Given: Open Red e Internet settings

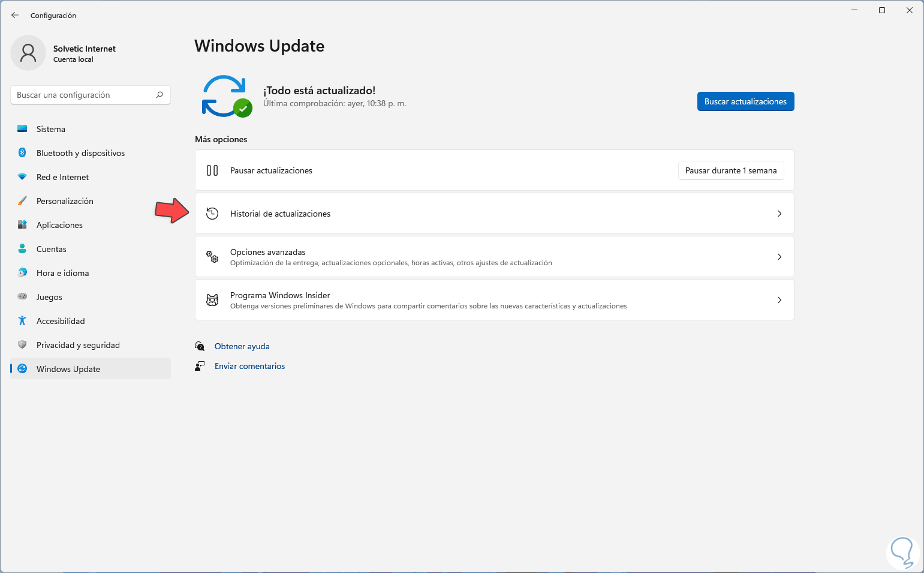Looking at the screenshot, I should pyautogui.click(x=91, y=177).
